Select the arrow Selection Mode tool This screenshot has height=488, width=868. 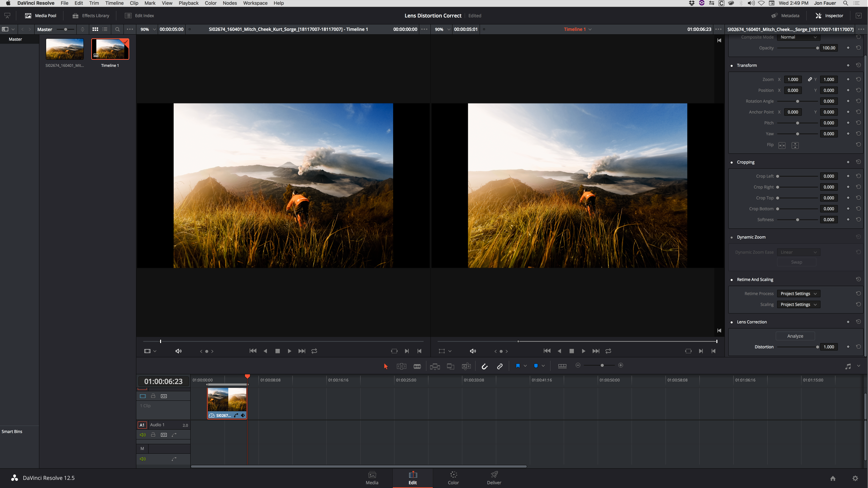coord(386,366)
